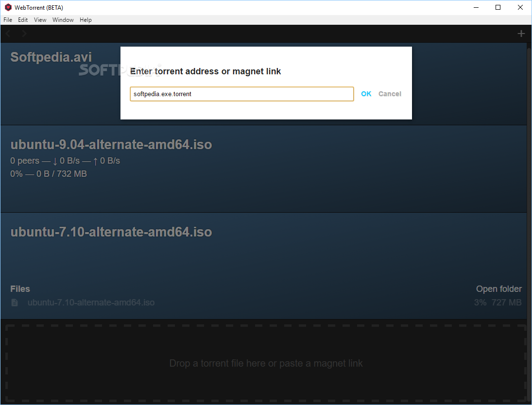532x405 pixels.
Task: Select ubuntu-9.04-alternate-amd64.iso torrent title
Action: (x=111, y=145)
